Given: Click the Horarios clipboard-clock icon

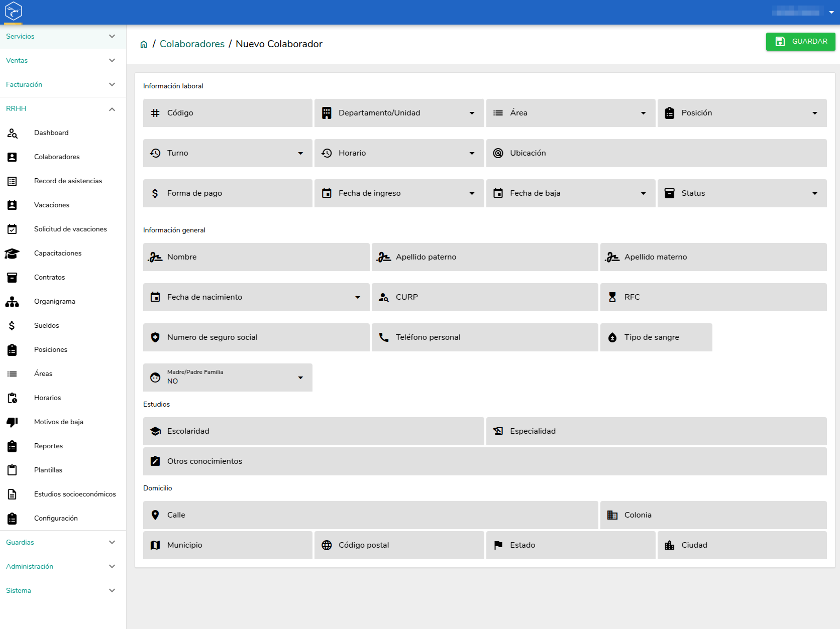Looking at the screenshot, I should click(x=12, y=398).
